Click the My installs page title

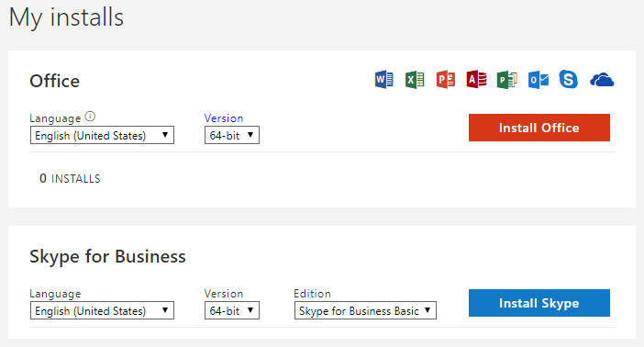point(66,18)
